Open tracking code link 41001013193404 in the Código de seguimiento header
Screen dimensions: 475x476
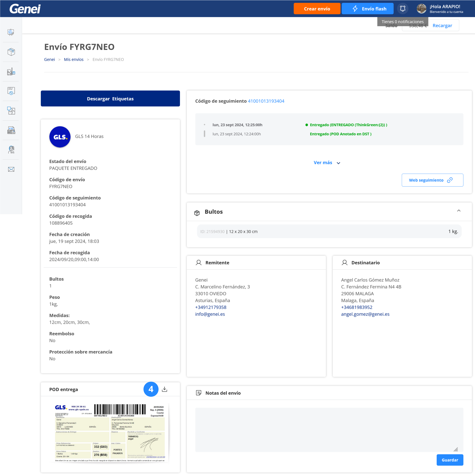[266, 101]
